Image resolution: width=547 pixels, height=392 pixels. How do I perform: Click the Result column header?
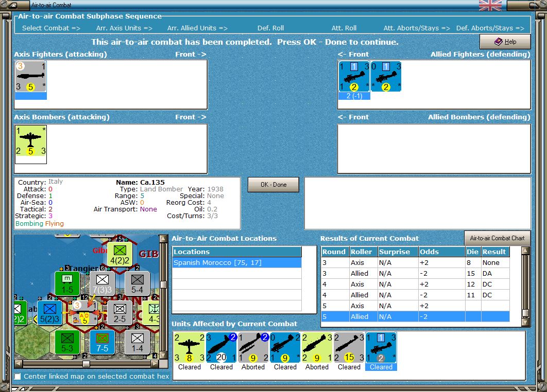coord(495,252)
